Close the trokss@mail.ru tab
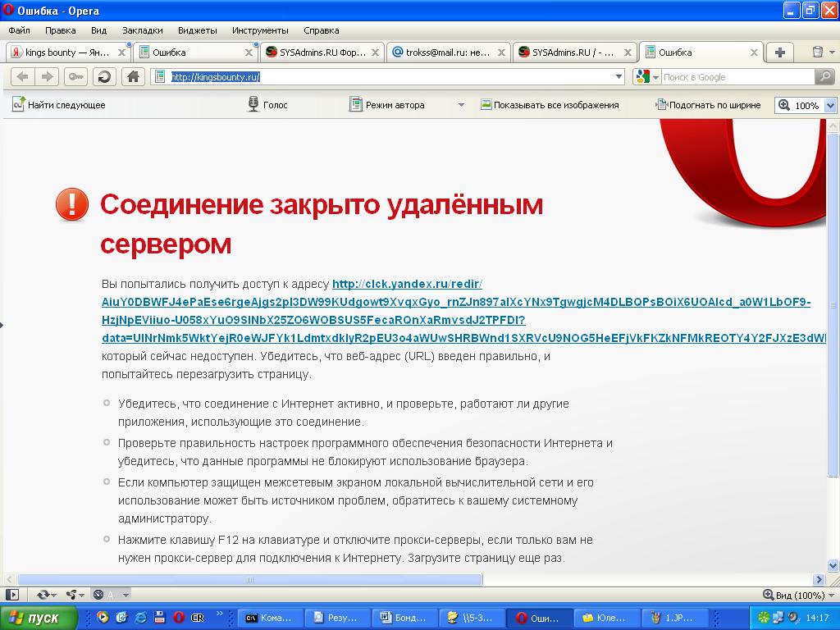Image resolution: width=840 pixels, height=630 pixels. pyautogui.click(x=501, y=52)
